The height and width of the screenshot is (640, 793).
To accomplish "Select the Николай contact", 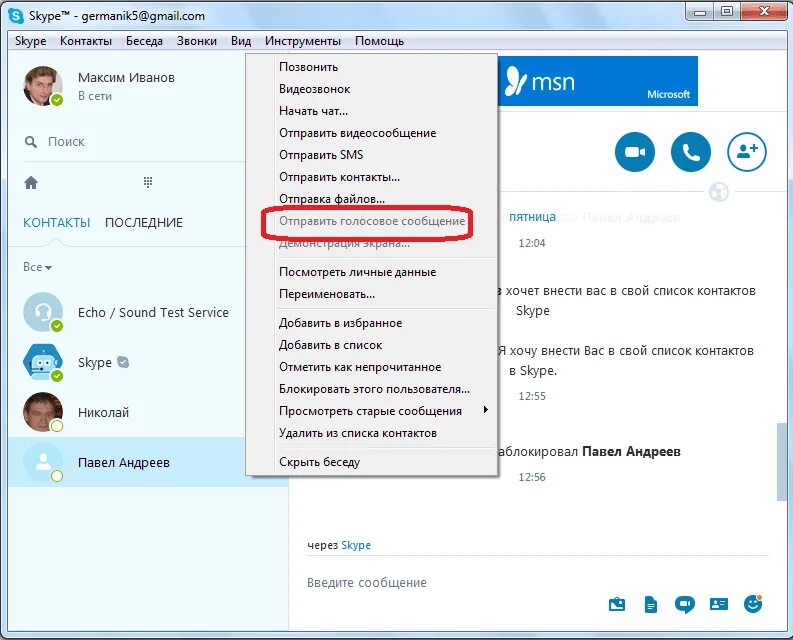I will tap(126, 412).
